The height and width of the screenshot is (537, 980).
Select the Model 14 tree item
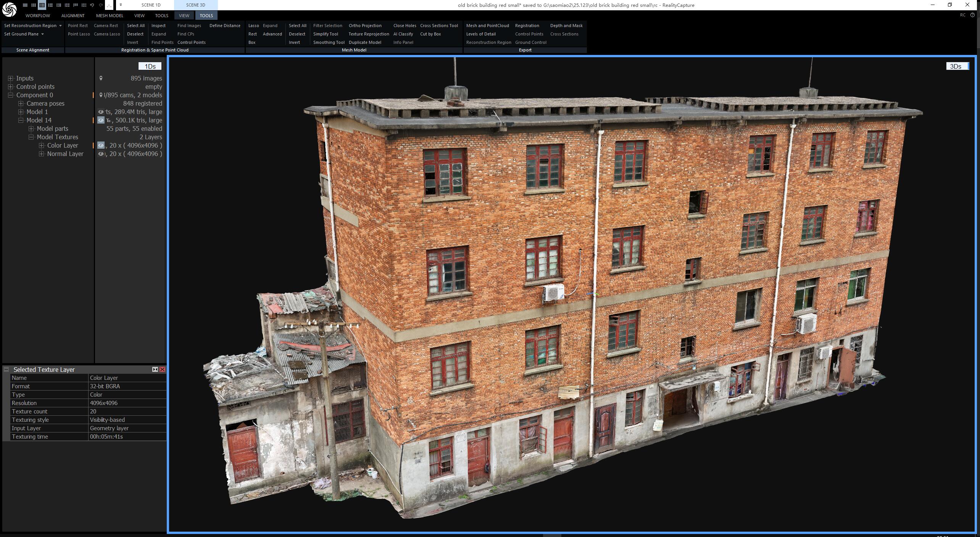click(x=39, y=120)
